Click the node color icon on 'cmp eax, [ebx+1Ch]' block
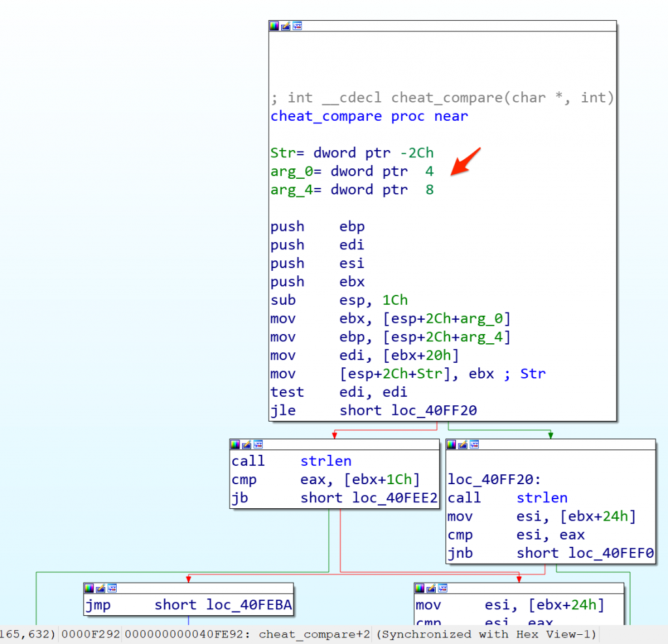 tap(235, 444)
